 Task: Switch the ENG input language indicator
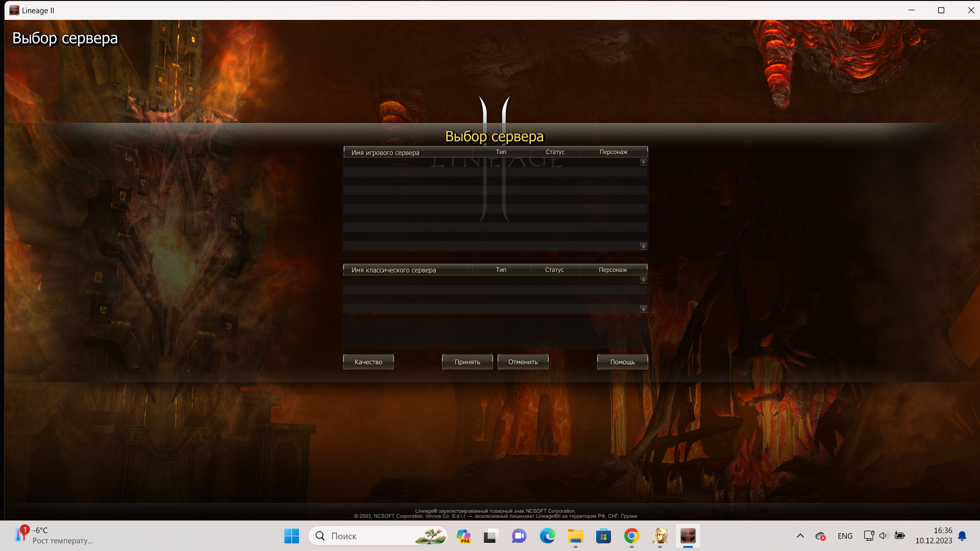click(845, 536)
